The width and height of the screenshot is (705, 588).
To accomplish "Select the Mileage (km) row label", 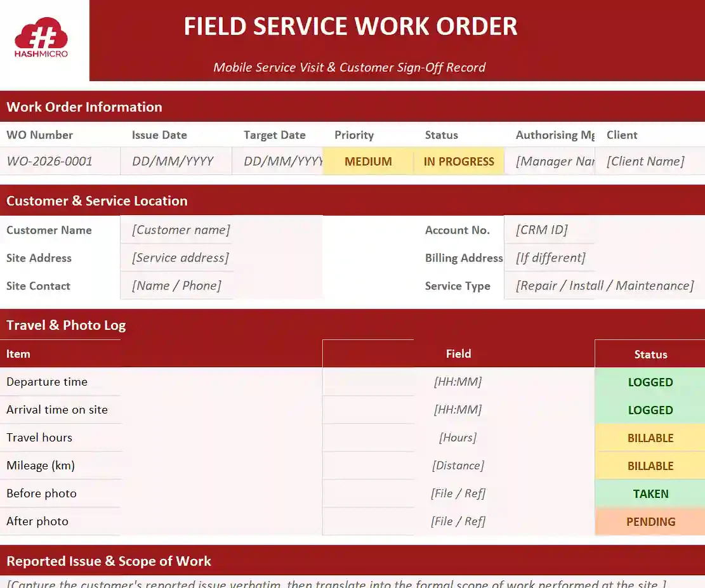I will tap(41, 466).
